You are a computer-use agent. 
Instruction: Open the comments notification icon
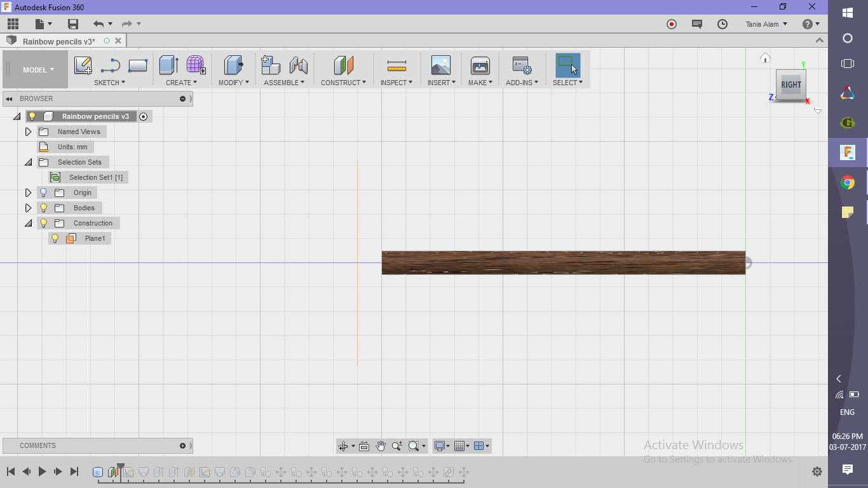pyautogui.click(x=697, y=24)
